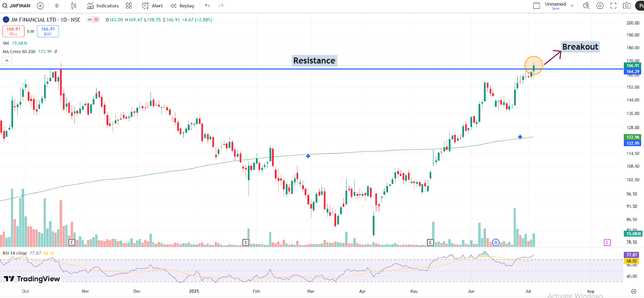This screenshot has width=644, height=298.
Task: Open the D interval selector
Action: click(x=57, y=6)
